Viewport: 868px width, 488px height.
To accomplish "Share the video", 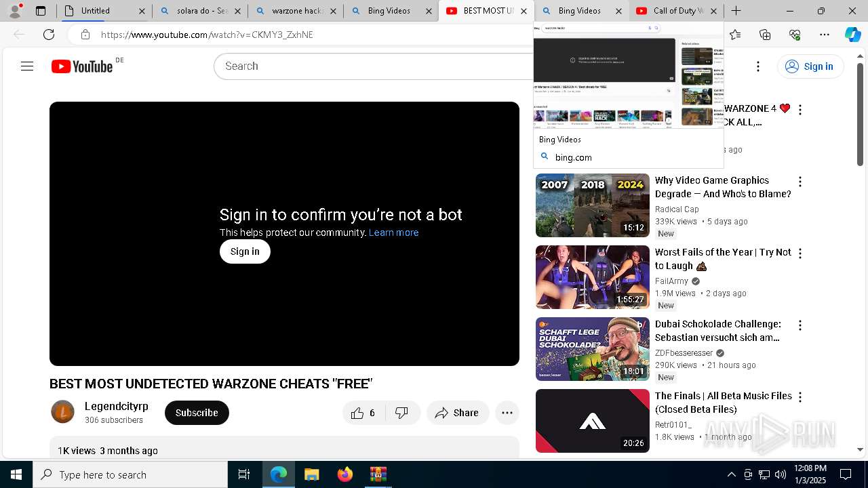I will click(x=458, y=413).
